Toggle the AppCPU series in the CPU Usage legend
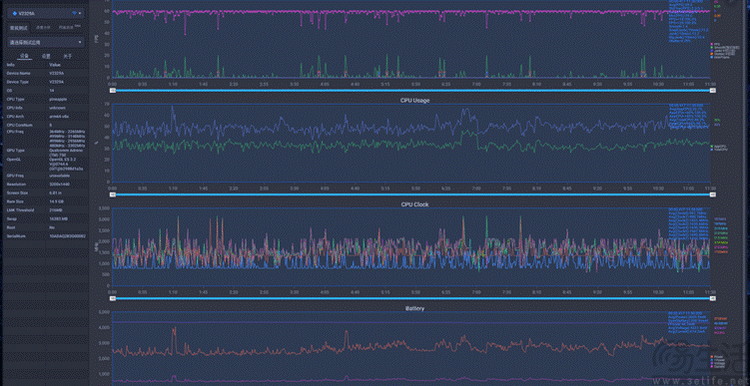The width and height of the screenshot is (750, 386). 718,145
